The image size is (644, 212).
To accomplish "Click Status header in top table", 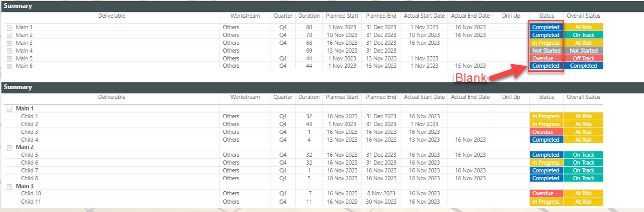I will click(546, 16).
